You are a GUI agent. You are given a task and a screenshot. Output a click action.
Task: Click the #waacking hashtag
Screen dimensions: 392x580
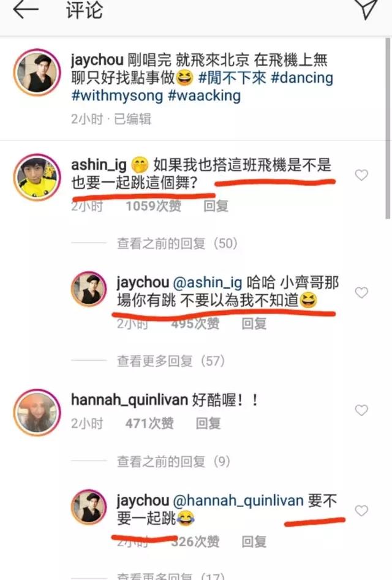204,96
